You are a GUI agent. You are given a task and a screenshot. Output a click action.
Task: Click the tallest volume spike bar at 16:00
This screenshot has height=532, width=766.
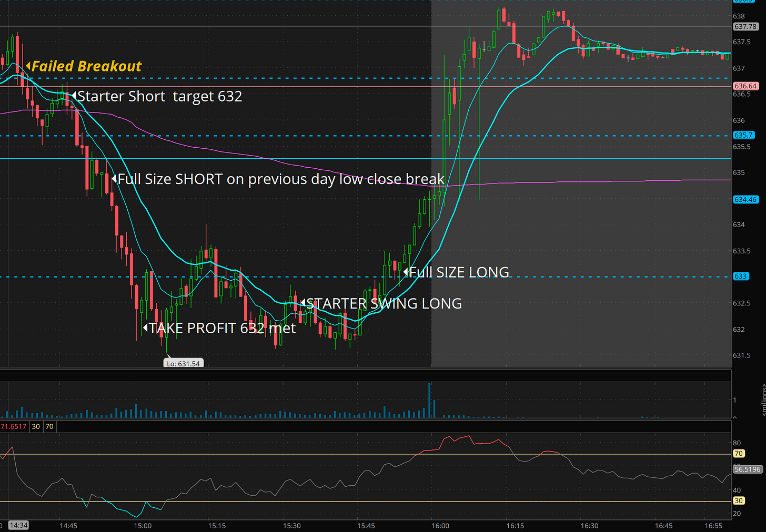click(429, 400)
